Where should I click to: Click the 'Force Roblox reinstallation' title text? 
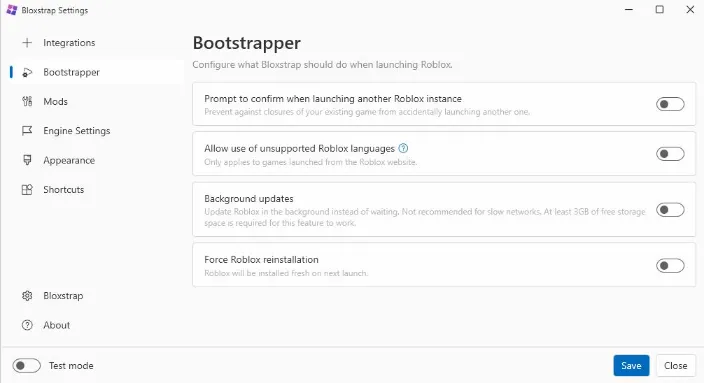click(x=261, y=260)
